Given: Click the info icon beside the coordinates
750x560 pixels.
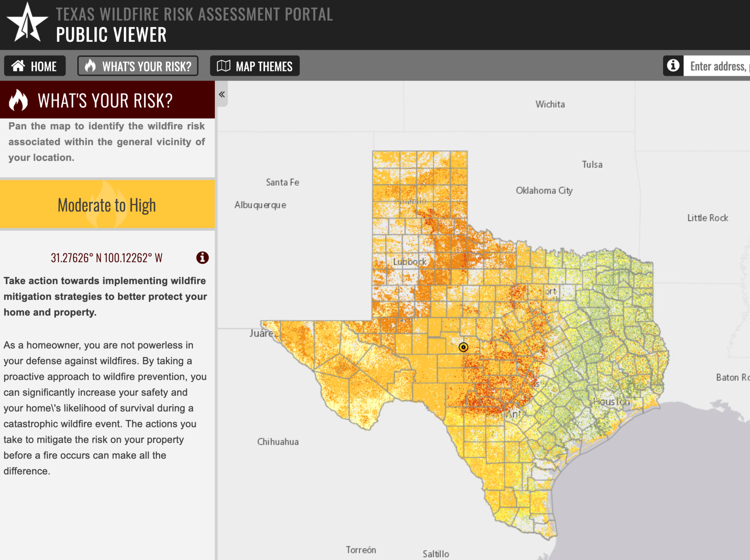Looking at the screenshot, I should pos(202,258).
